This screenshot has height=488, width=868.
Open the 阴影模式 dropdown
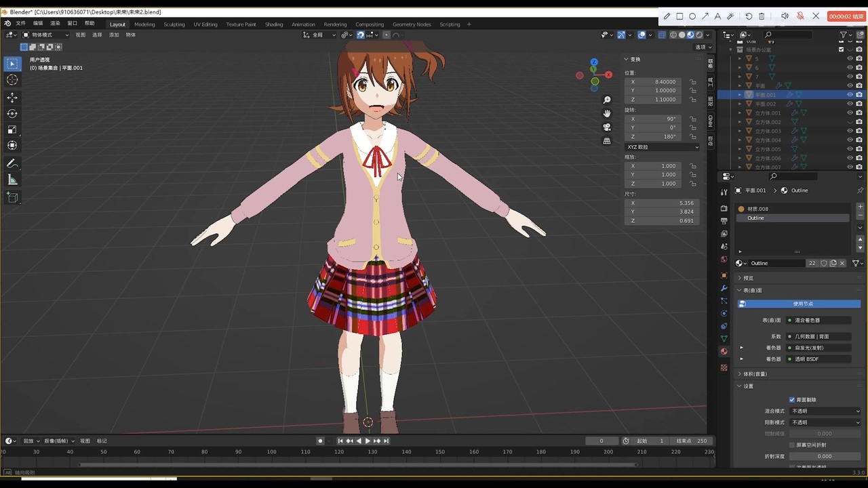click(x=825, y=422)
